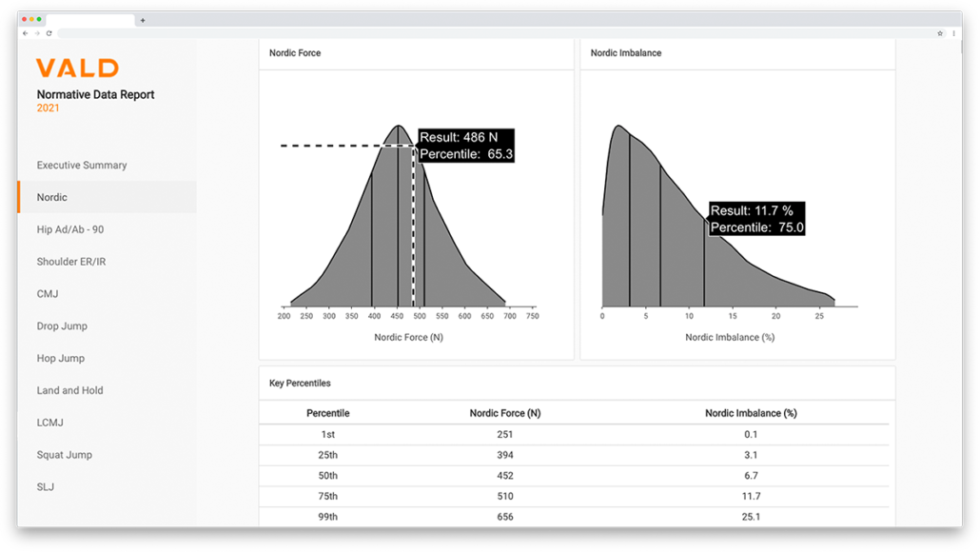The image size is (980, 552).
Task: Click the Nordic Imbalance result tooltip
Action: [756, 219]
